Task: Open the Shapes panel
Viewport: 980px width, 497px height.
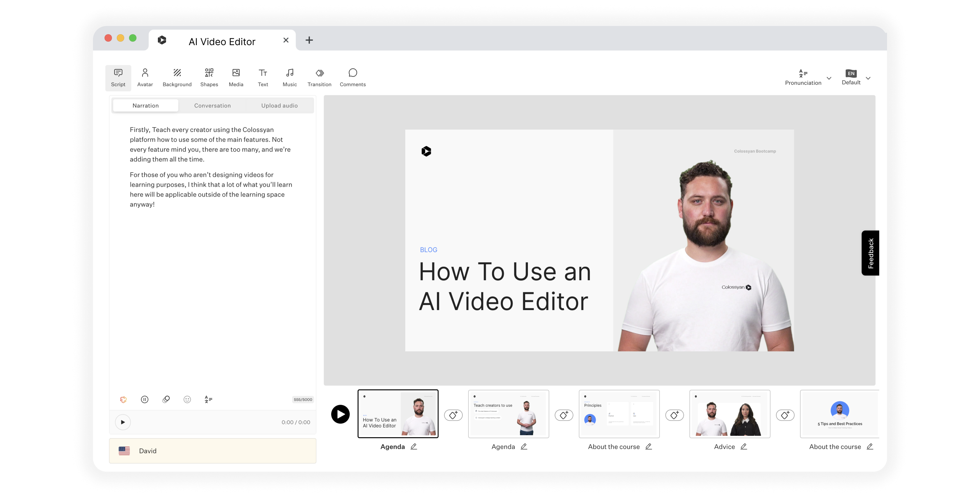Action: tap(209, 77)
